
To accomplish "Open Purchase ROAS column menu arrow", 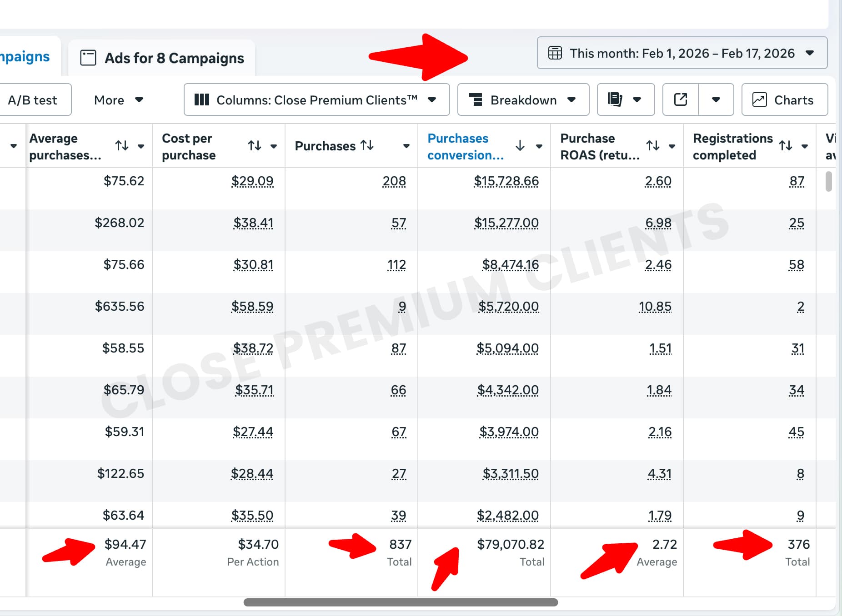I will (x=672, y=146).
